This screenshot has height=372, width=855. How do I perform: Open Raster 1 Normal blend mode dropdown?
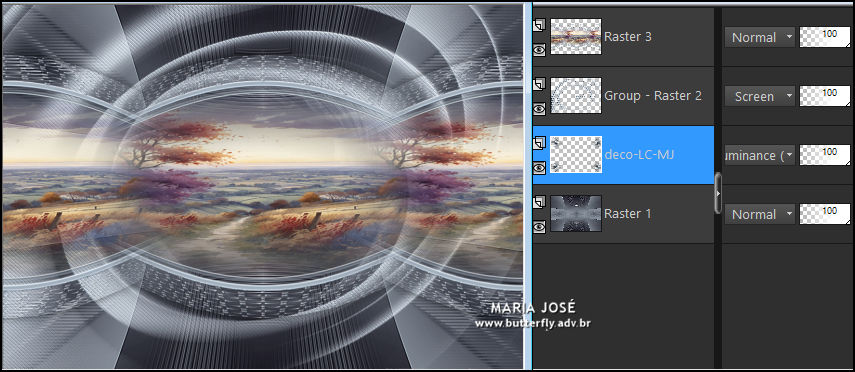point(760,214)
